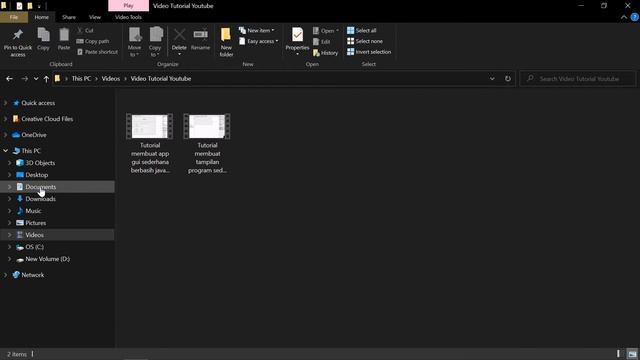Click Cut in the Clipboard group
Screen dimensions: 640x360
[x=86, y=31]
